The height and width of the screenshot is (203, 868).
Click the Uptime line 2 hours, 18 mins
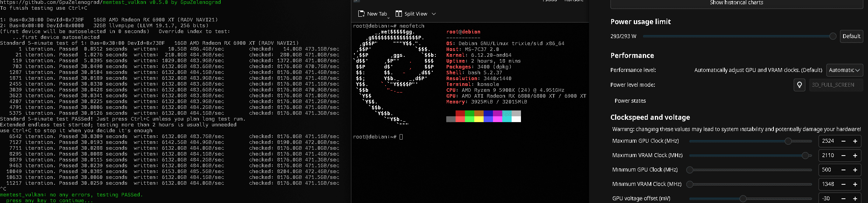(483, 61)
